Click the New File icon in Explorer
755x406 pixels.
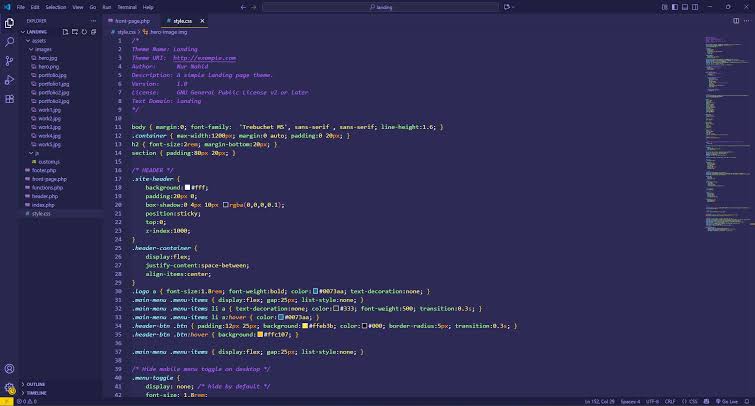pos(65,32)
